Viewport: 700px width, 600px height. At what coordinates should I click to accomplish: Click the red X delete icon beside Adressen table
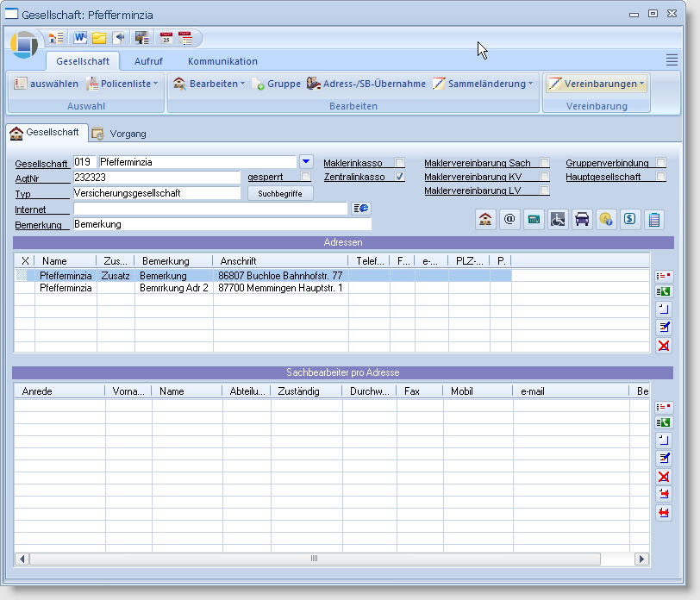coord(664,346)
